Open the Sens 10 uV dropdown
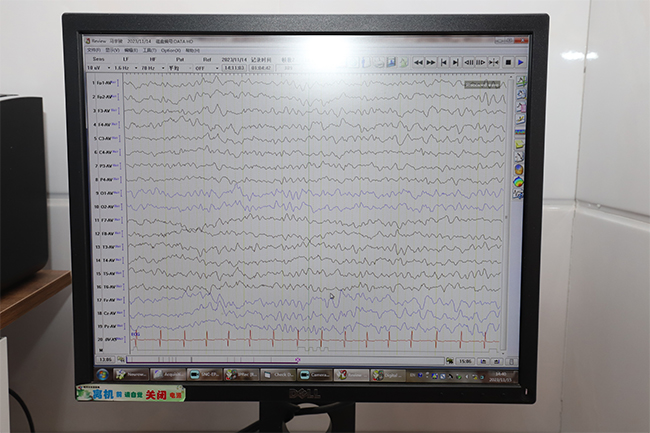Viewport: 650px width, 433px height. coord(99,68)
